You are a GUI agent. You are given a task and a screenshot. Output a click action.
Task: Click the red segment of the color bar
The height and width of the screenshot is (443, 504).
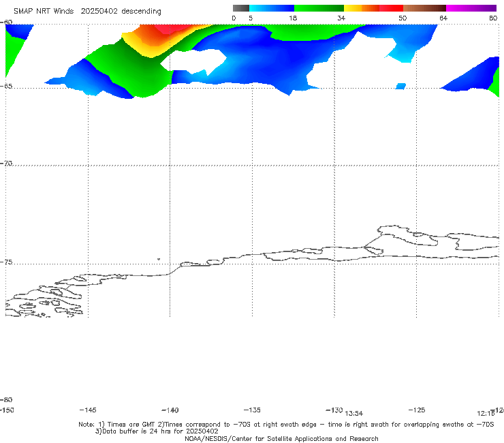[391, 8]
